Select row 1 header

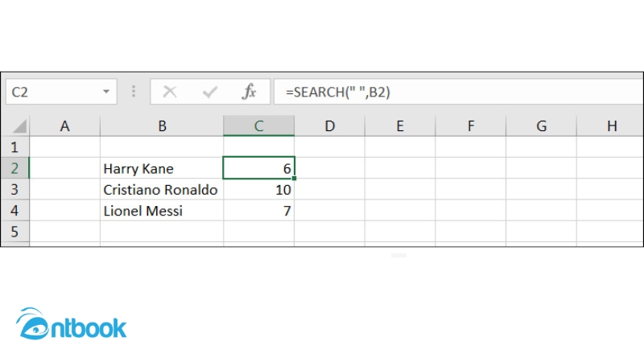pos(15,147)
